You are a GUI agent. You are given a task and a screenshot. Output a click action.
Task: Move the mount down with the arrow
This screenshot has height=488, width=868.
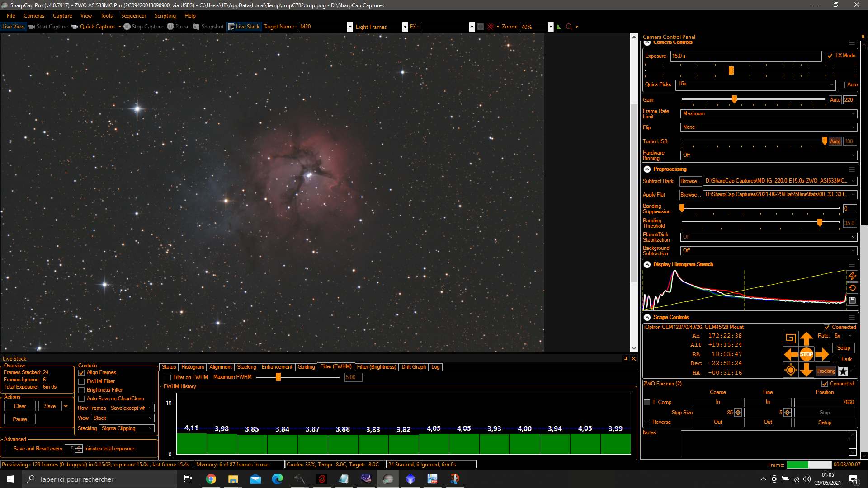tap(806, 370)
